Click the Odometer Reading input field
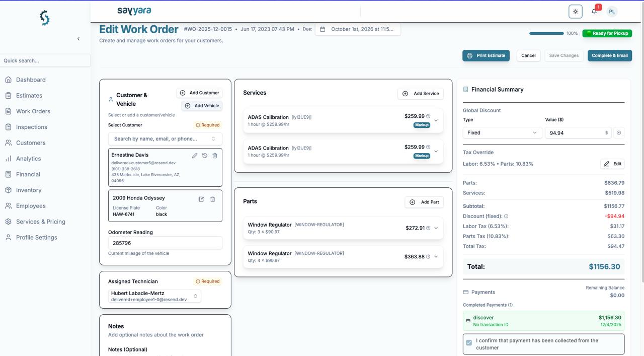Viewport: 644px width, 356px height. point(165,243)
